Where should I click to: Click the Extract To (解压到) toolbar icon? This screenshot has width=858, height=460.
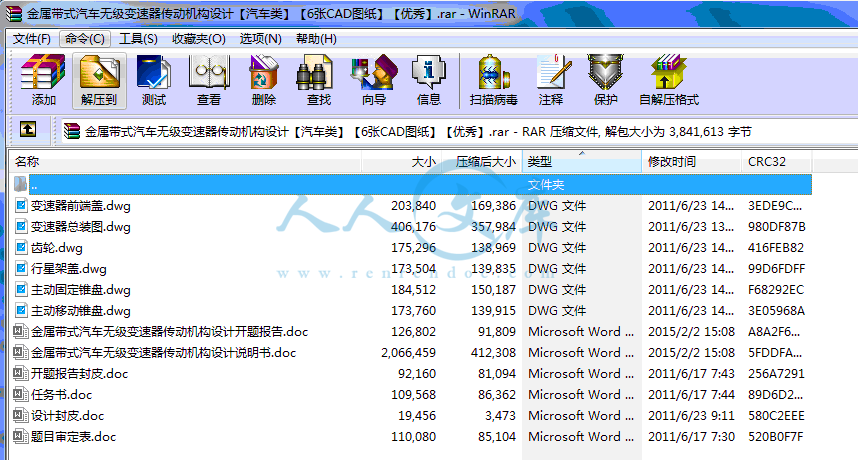pyautogui.click(x=99, y=80)
